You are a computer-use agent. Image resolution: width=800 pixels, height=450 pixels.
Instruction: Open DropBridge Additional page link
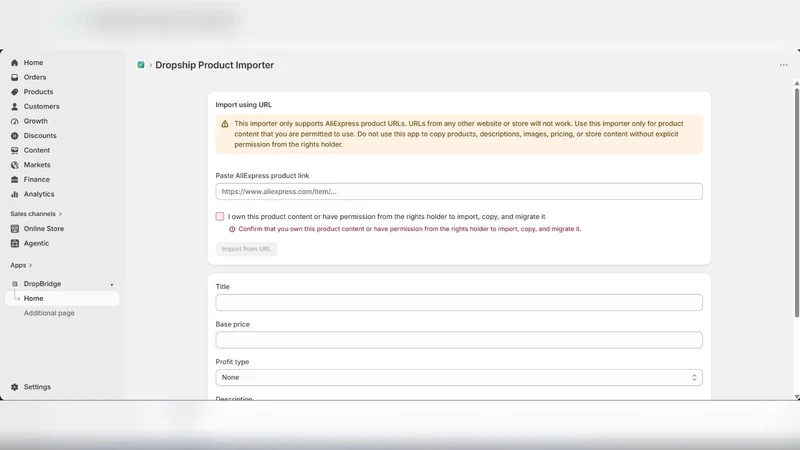(49, 313)
